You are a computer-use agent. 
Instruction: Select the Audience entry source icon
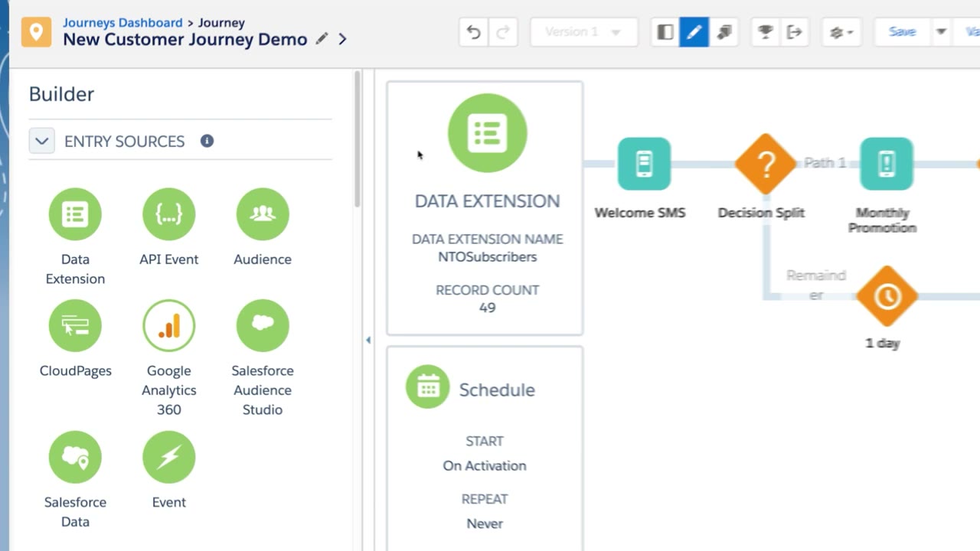[x=263, y=214]
